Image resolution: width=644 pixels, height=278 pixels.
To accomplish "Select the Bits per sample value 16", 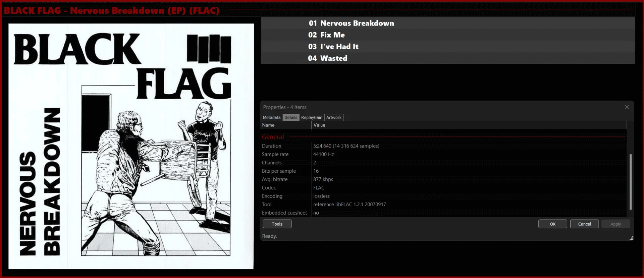I will (x=316, y=171).
